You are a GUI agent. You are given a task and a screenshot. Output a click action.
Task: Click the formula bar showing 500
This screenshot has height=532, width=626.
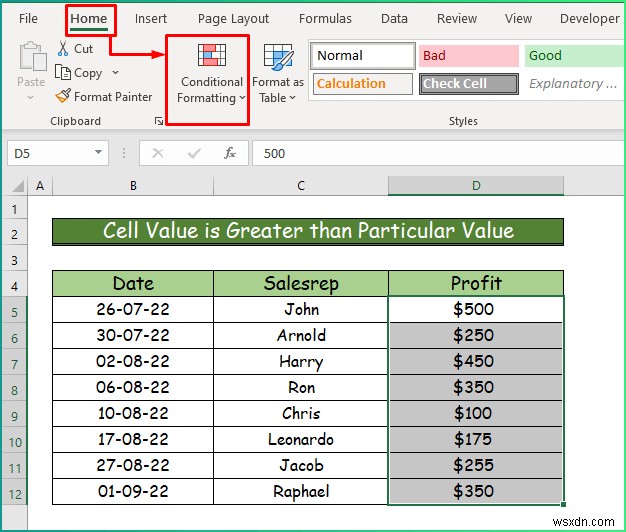pos(439,153)
